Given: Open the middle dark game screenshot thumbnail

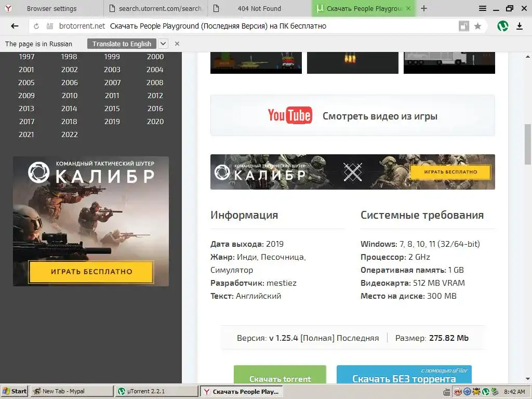Looking at the screenshot, I should click(353, 62).
